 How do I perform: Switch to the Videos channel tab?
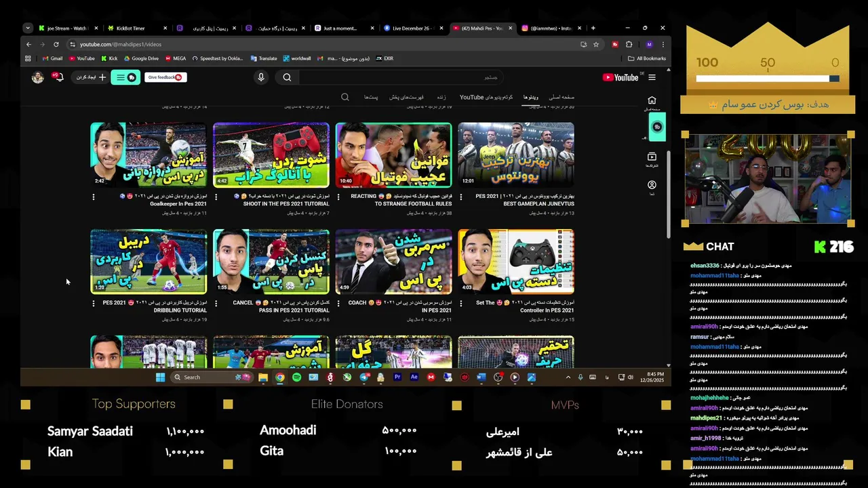(x=531, y=97)
